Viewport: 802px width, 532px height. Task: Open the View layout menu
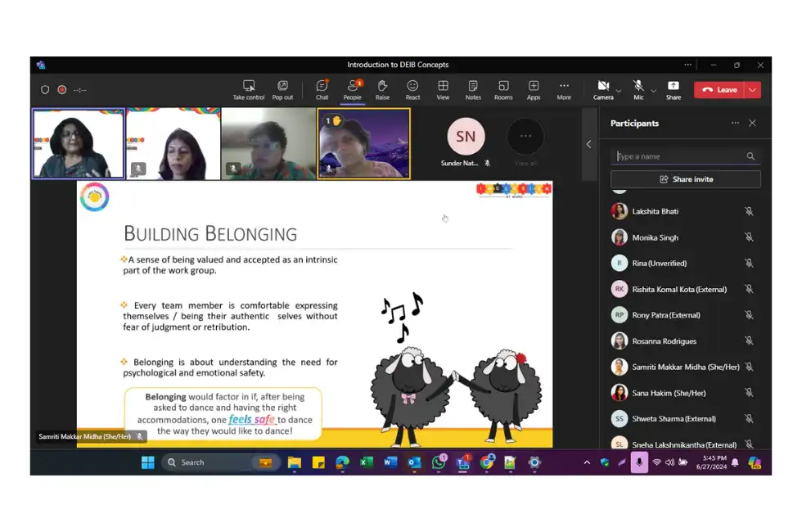click(x=443, y=88)
